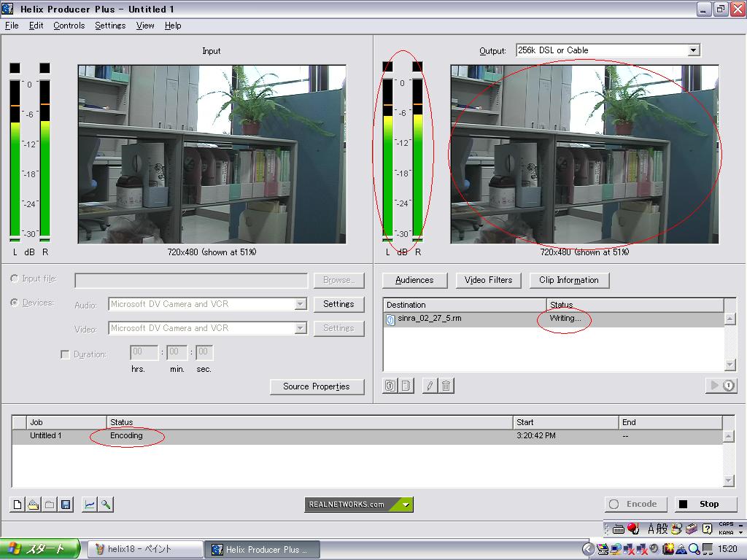Image resolution: width=747 pixels, height=560 pixels.
Task: Click the Save Job floppy disk icon
Action: pos(66,505)
